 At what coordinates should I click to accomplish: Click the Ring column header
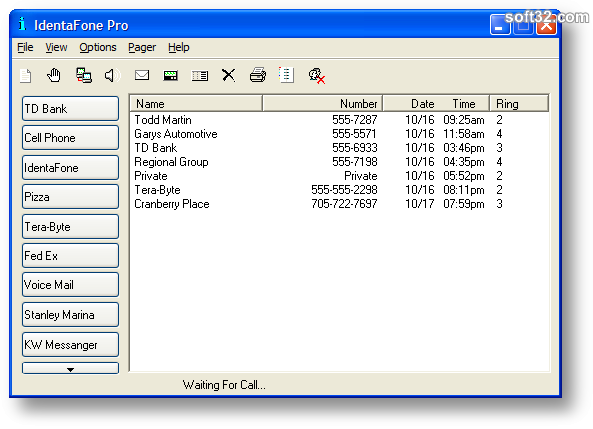519,104
